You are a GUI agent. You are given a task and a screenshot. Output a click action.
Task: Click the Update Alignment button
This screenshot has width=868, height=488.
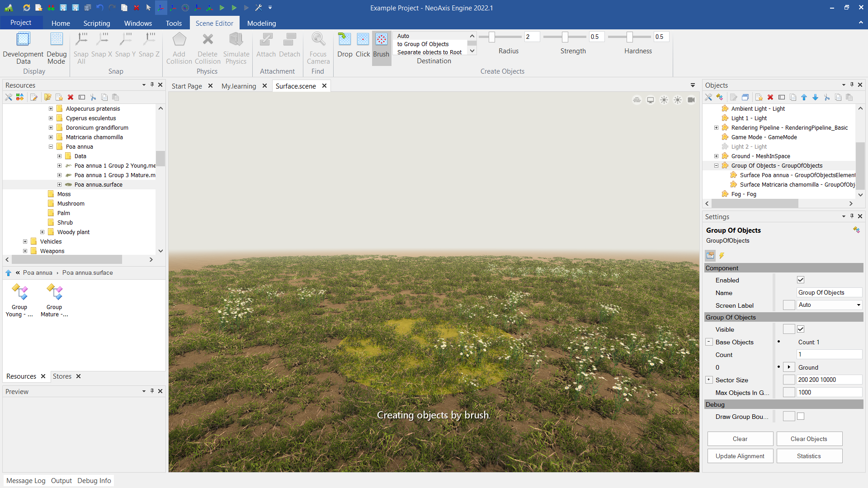tap(740, 456)
